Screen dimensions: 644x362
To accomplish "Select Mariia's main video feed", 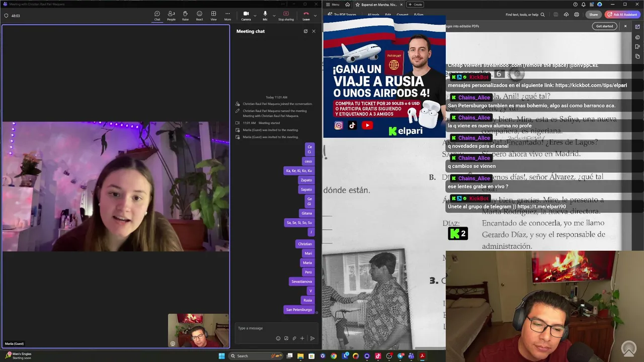I will click(116, 186).
